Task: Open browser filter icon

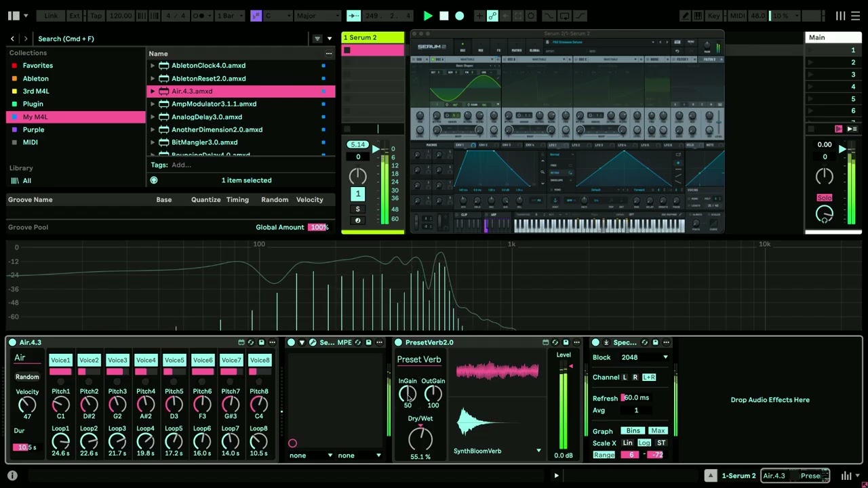Action: (317, 39)
